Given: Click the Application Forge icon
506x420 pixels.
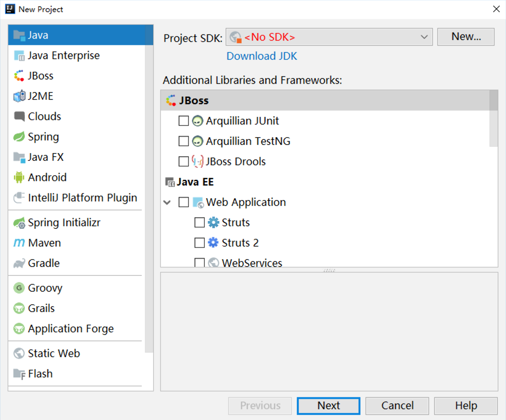Looking at the screenshot, I should tap(19, 329).
